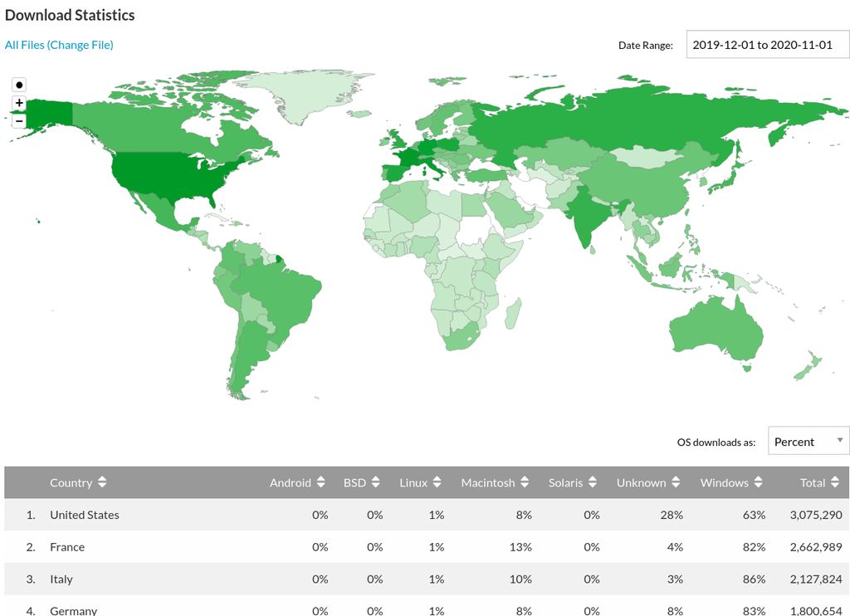850x616 pixels.
Task: Sort by Solaris column arrows
Action: [592, 482]
